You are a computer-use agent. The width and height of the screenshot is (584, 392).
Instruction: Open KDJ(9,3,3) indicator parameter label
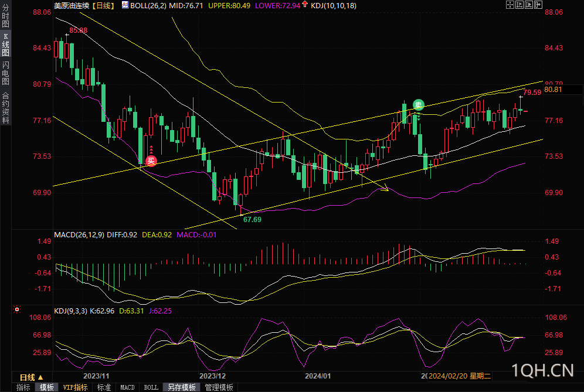point(70,311)
